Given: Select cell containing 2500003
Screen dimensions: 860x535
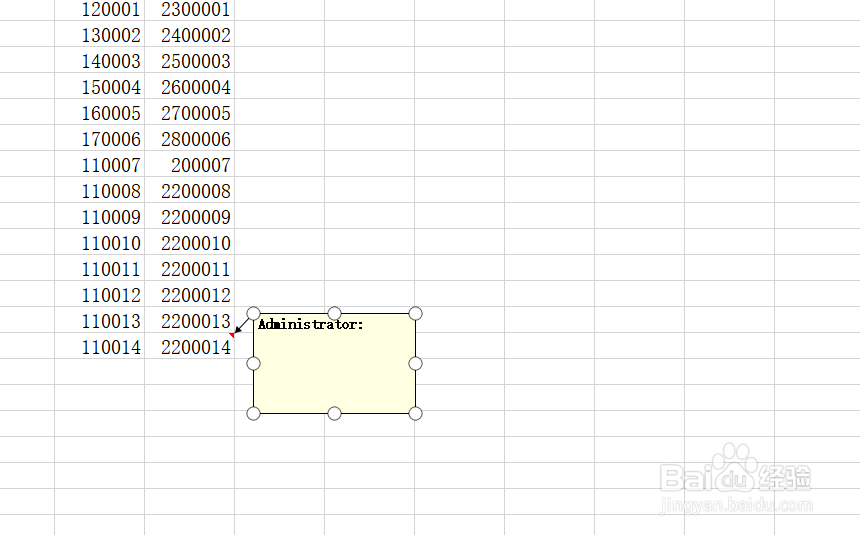Looking at the screenshot, I should click(x=190, y=60).
